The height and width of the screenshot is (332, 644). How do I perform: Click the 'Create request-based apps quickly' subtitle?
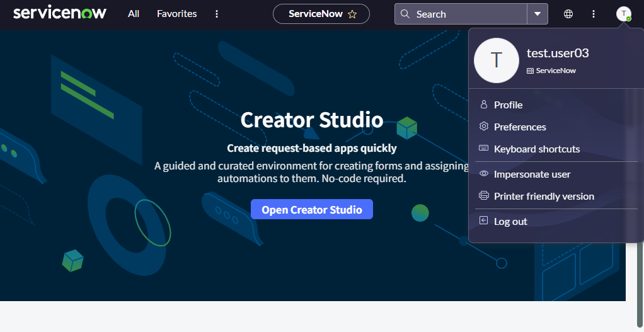pos(312,148)
